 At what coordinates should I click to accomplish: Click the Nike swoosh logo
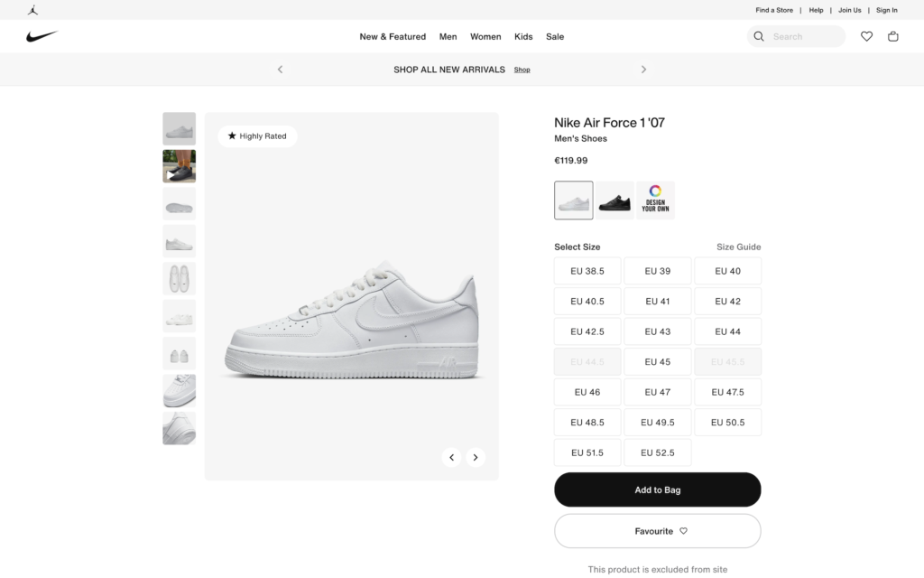pos(42,36)
